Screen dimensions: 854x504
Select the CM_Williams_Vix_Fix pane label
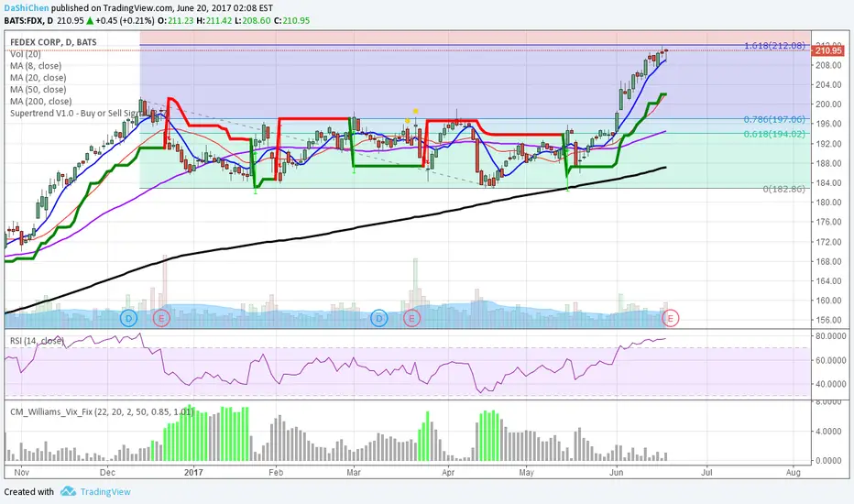coord(102,411)
